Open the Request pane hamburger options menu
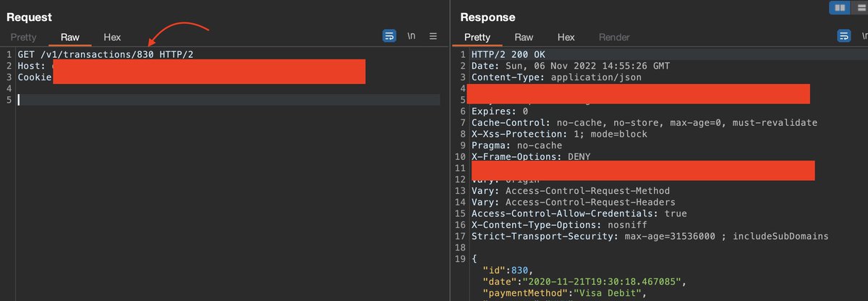 pos(433,36)
